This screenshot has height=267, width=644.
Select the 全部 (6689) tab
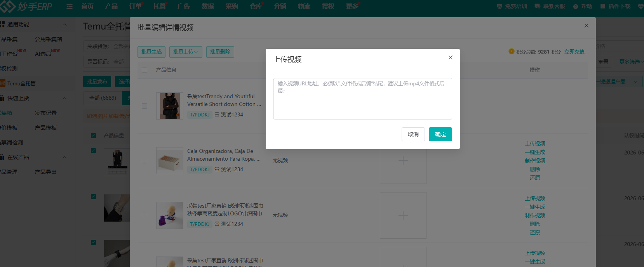[103, 98]
